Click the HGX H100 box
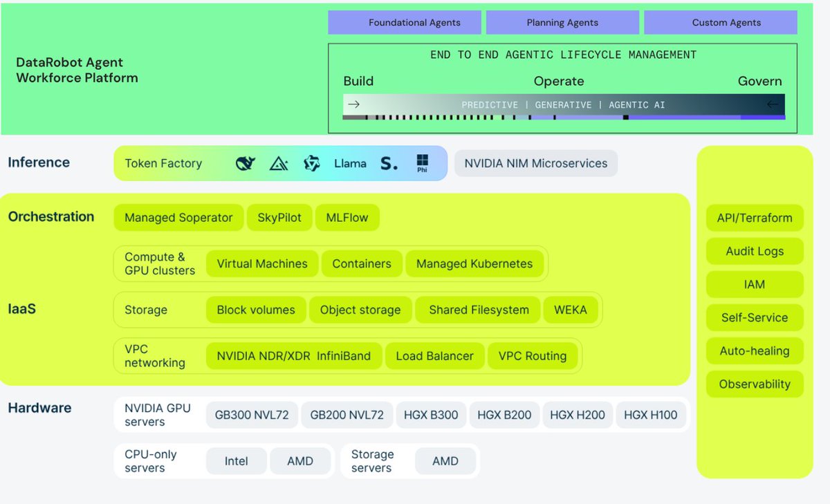This screenshot has width=830, height=504. pyautogui.click(x=651, y=415)
